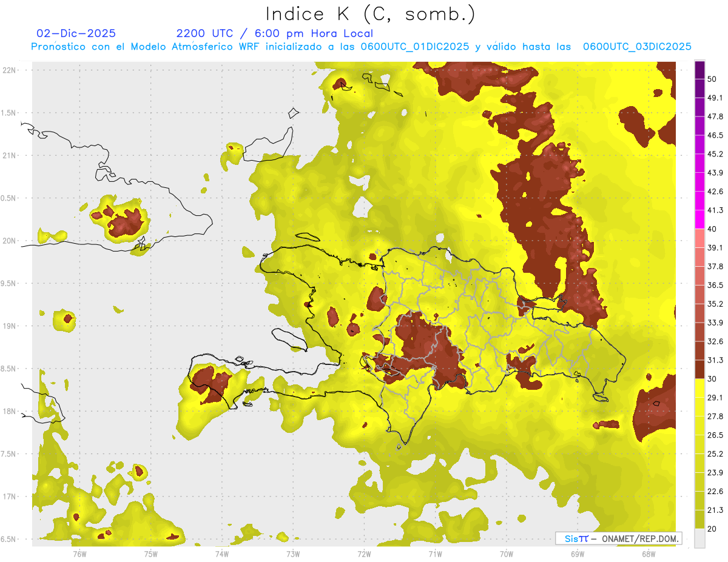This screenshot has width=728, height=562.
Task: Click the legend value '35.2'
Action: click(x=715, y=304)
